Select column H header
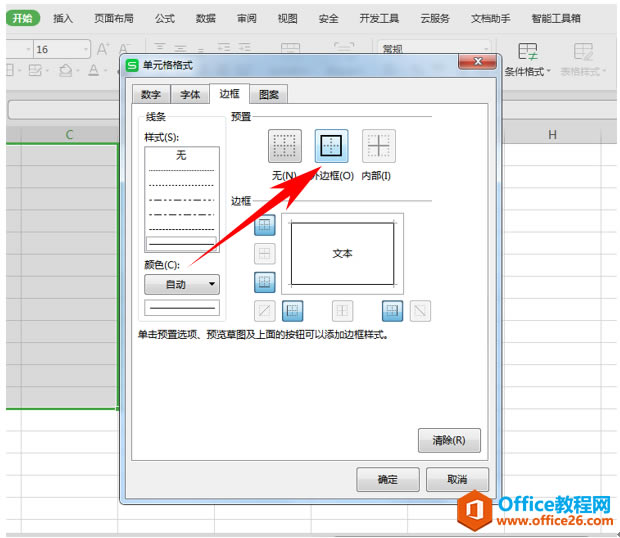 (552, 135)
